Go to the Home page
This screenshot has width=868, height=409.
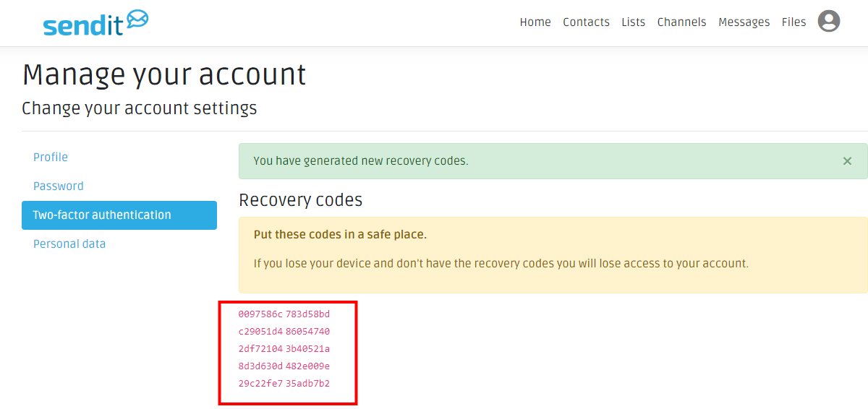click(535, 22)
